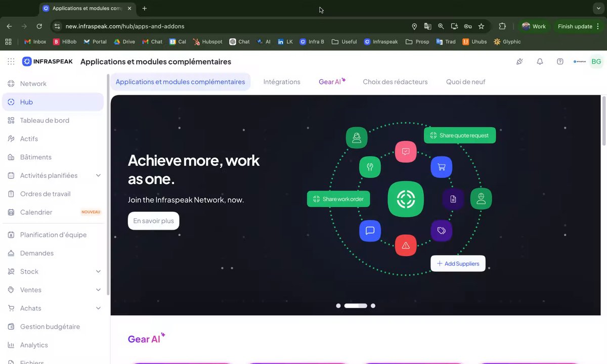607x364 pixels.
Task: Click the green wrench icon in banner
Action: (370, 167)
